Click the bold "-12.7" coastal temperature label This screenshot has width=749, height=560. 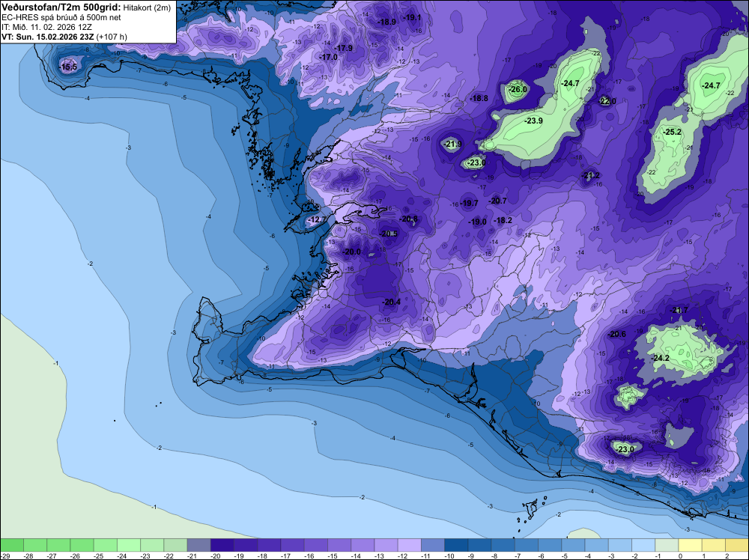click(x=316, y=219)
